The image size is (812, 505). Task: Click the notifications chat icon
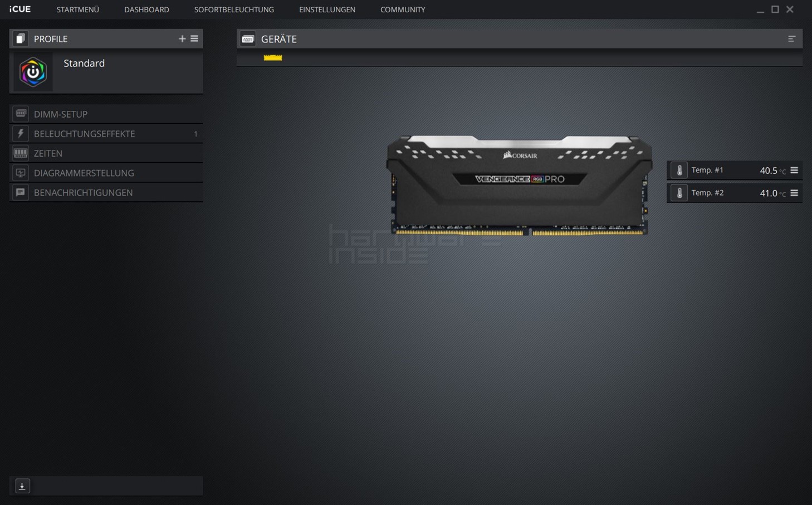[x=21, y=192]
